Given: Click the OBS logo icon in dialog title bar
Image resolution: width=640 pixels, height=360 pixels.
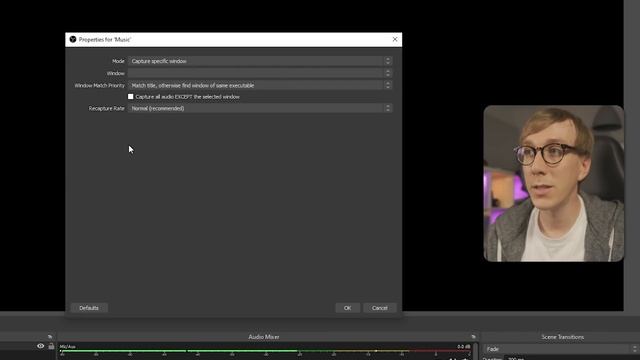Looking at the screenshot, I should [x=73, y=39].
